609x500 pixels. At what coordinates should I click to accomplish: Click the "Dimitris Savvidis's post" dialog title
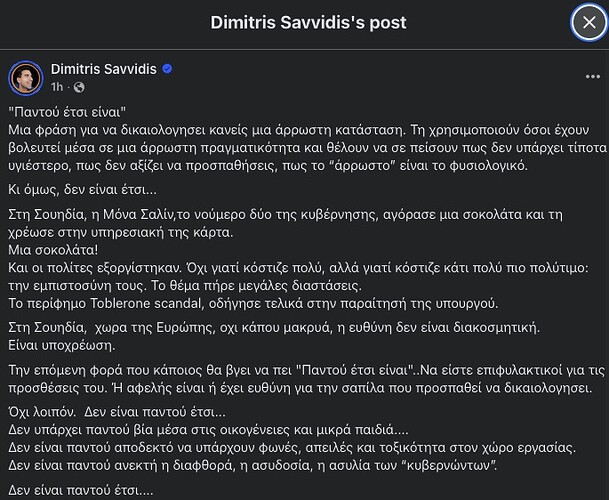click(308, 22)
